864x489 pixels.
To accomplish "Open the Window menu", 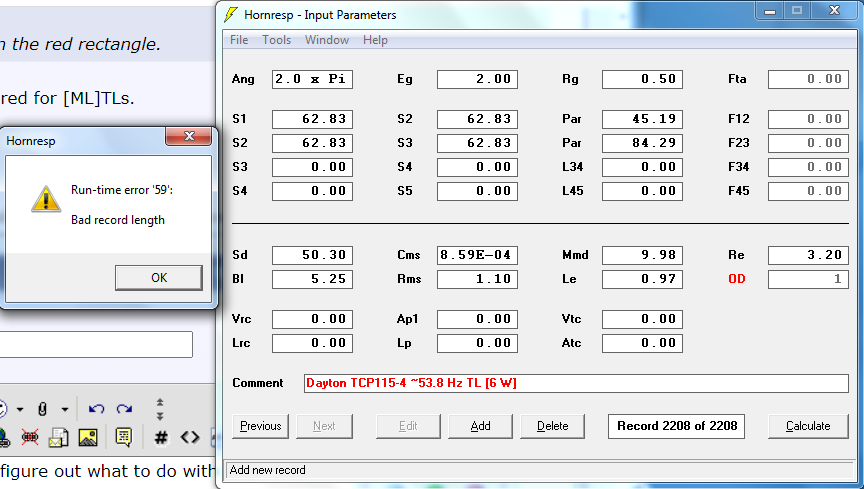I will 327,40.
